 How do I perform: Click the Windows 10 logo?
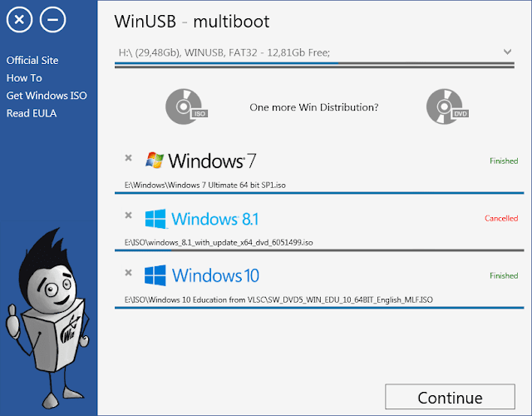pos(202,275)
